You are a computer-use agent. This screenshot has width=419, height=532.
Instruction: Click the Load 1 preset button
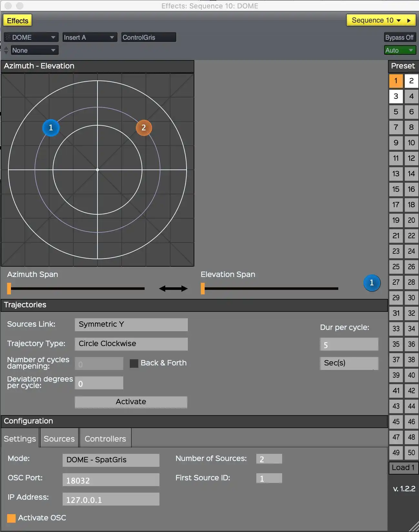click(403, 467)
